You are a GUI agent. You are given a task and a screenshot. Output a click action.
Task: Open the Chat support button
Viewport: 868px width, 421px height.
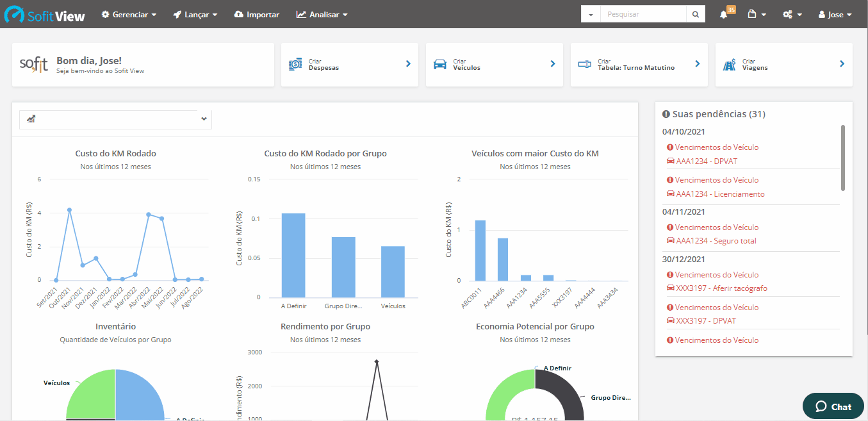[x=833, y=406]
